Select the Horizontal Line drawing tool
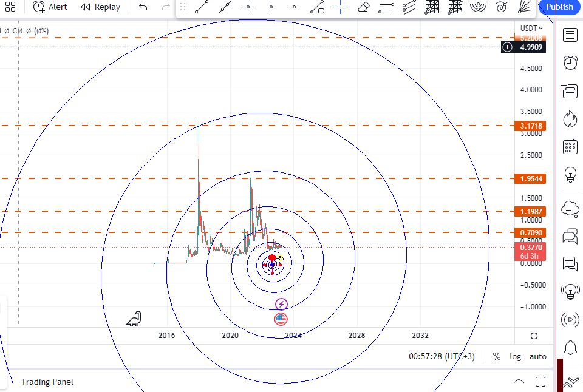583x392 pixels. pos(294,7)
